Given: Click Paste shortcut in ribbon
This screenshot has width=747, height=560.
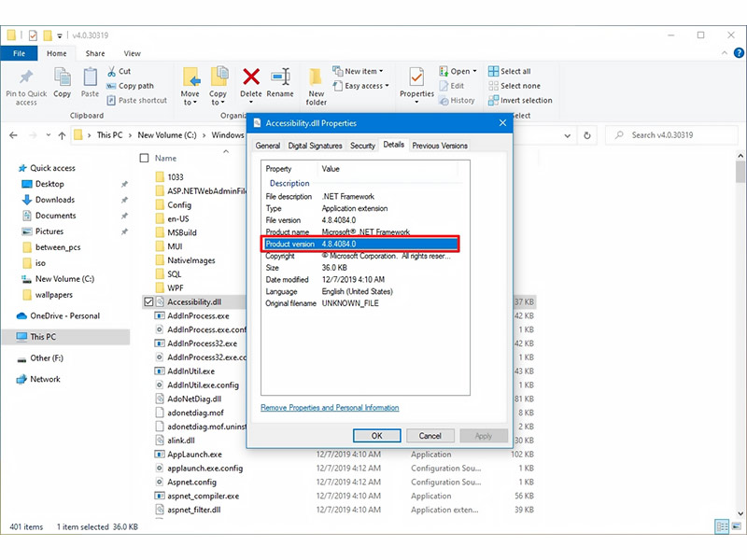Looking at the screenshot, I should [136, 101].
